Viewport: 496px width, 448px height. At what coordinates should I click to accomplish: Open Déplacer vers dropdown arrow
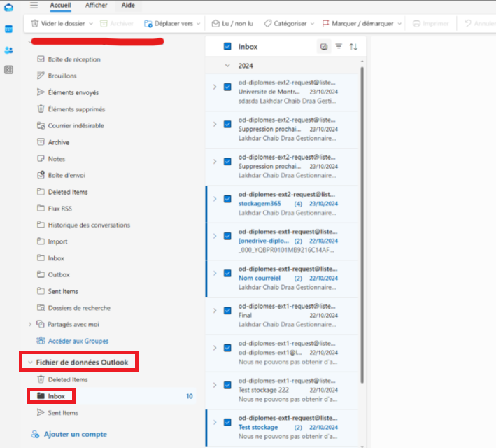(x=199, y=23)
